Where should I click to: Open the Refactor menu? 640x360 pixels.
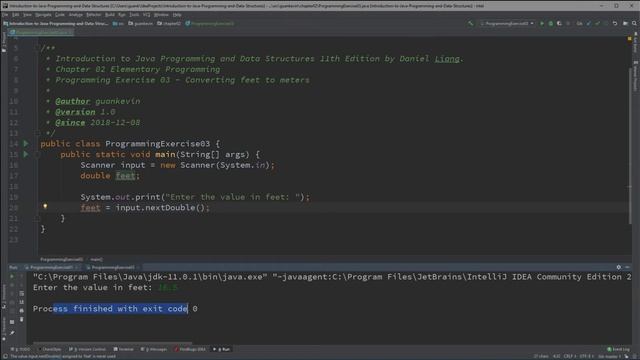point(93,15)
